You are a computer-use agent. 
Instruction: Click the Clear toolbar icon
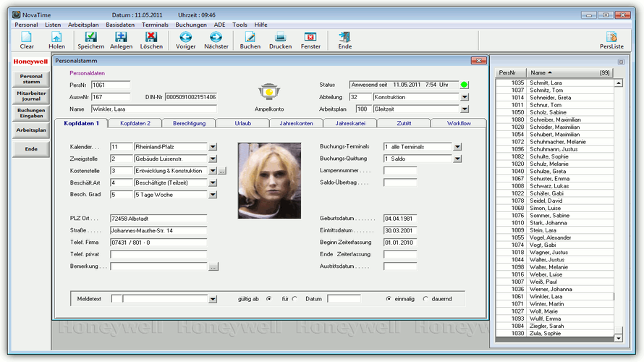tap(27, 38)
